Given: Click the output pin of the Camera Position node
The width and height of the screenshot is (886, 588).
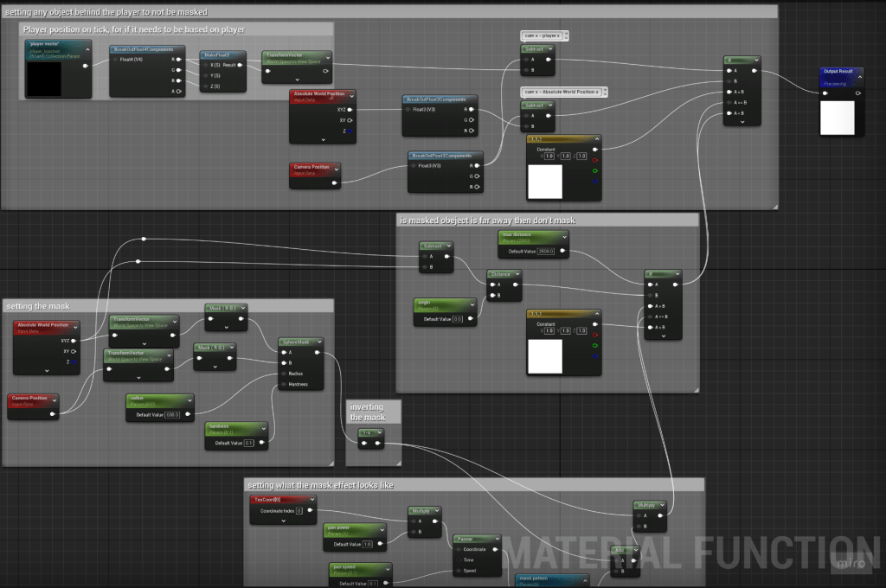Looking at the screenshot, I should point(53,413).
